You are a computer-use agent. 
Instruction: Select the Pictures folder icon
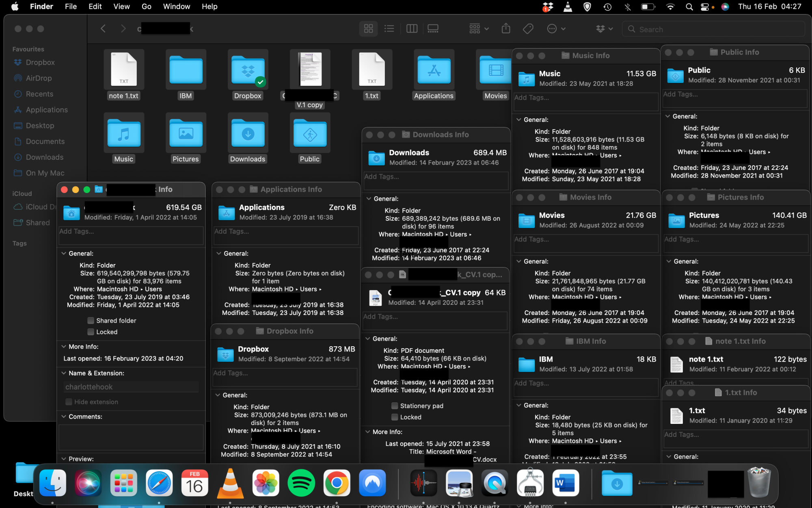pos(186,133)
